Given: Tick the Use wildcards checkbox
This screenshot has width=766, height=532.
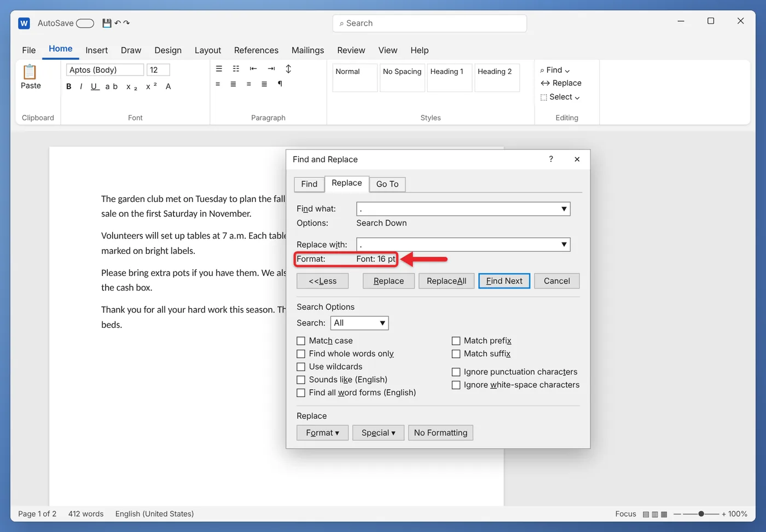Looking at the screenshot, I should pyautogui.click(x=301, y=367).
